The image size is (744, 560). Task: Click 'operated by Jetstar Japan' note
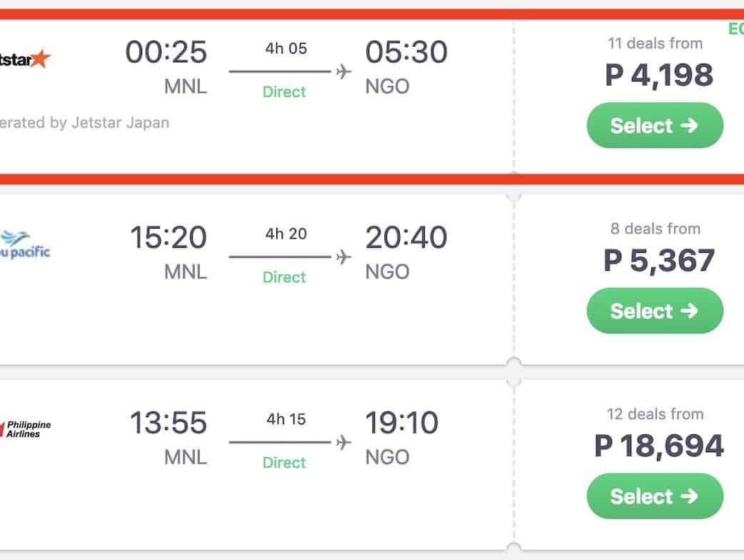tap(84, 122)
